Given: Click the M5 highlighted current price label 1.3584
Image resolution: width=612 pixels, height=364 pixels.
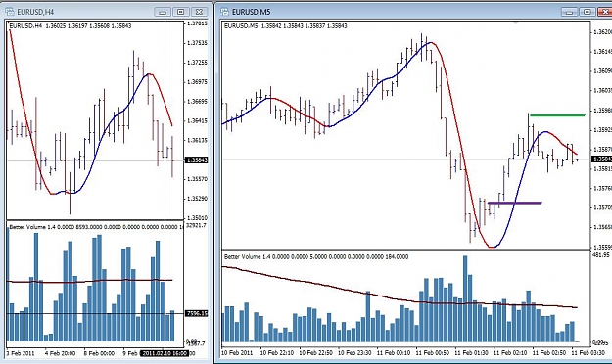Looking at the screenshot, I should click(x=602, y=159).
